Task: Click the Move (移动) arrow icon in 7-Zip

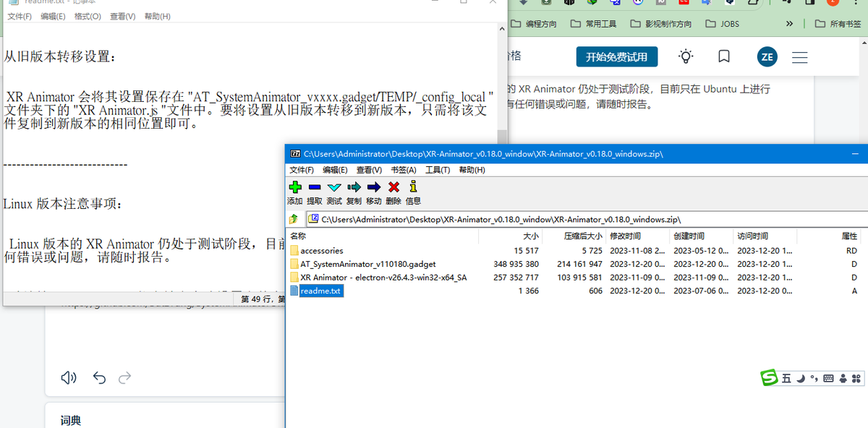Action: point(373,187)
